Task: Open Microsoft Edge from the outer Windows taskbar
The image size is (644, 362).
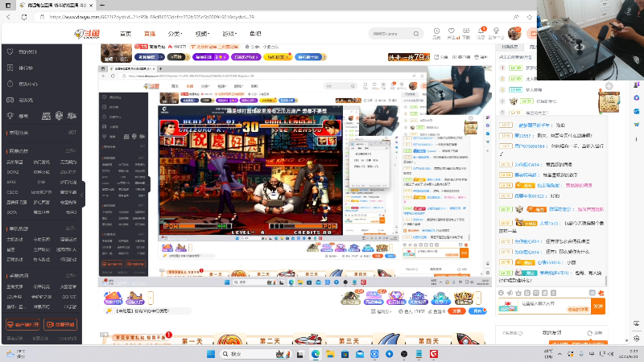Action: tap(315, 354)
